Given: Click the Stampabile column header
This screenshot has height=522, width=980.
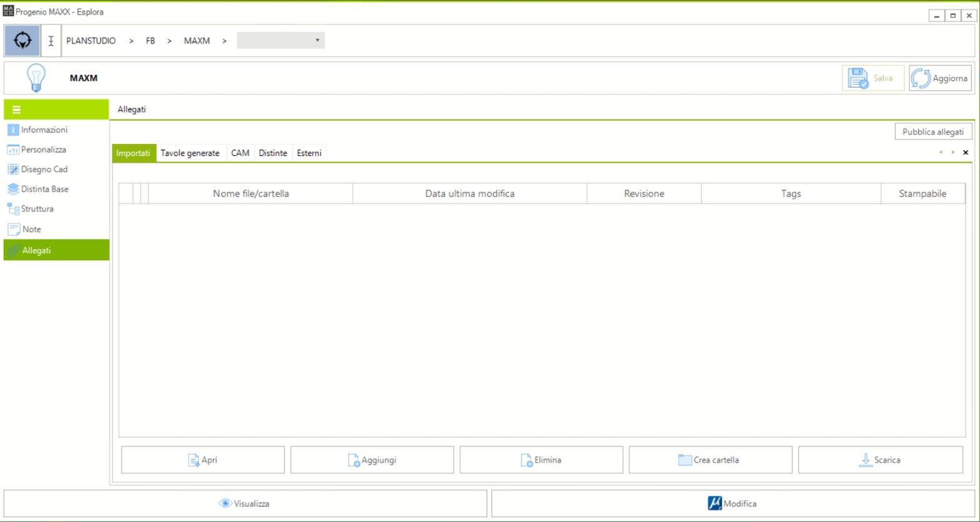Looking at the screenshot, I should point(923,193).
